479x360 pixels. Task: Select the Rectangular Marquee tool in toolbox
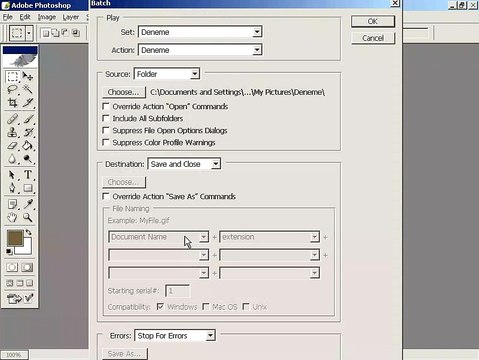13,76
